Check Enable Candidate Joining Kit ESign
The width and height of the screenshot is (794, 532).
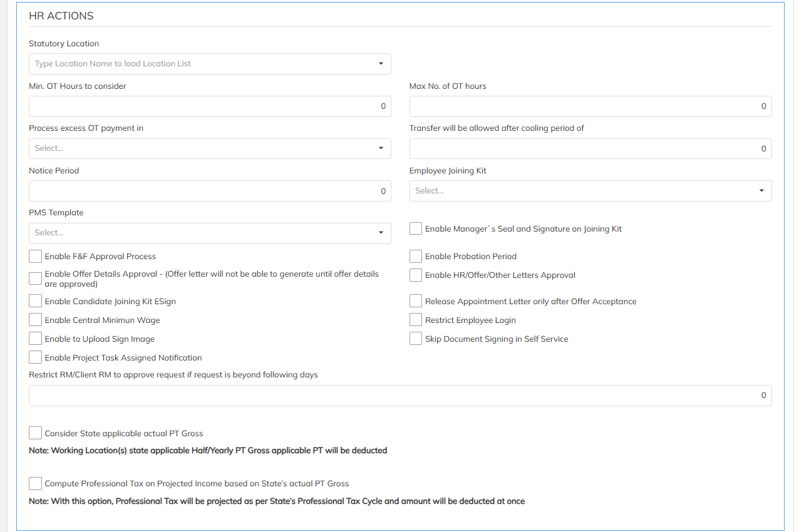[x=36, y=302]
